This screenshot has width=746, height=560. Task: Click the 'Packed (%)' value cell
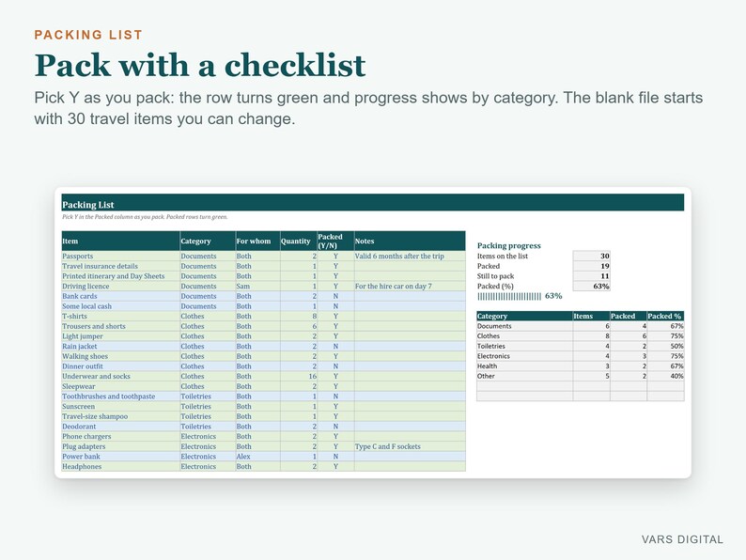[x=591, y=286]
